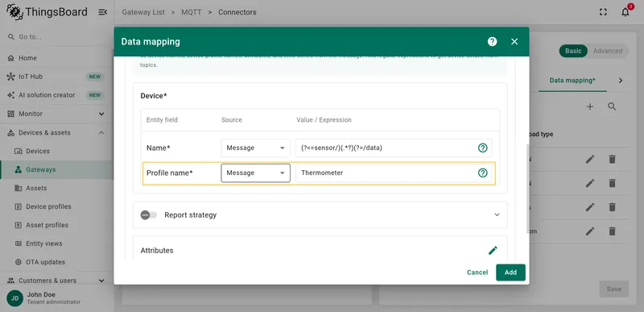Edit the fourth mapping row
This screenshot has width=644, height=312.
pos(590,231)
